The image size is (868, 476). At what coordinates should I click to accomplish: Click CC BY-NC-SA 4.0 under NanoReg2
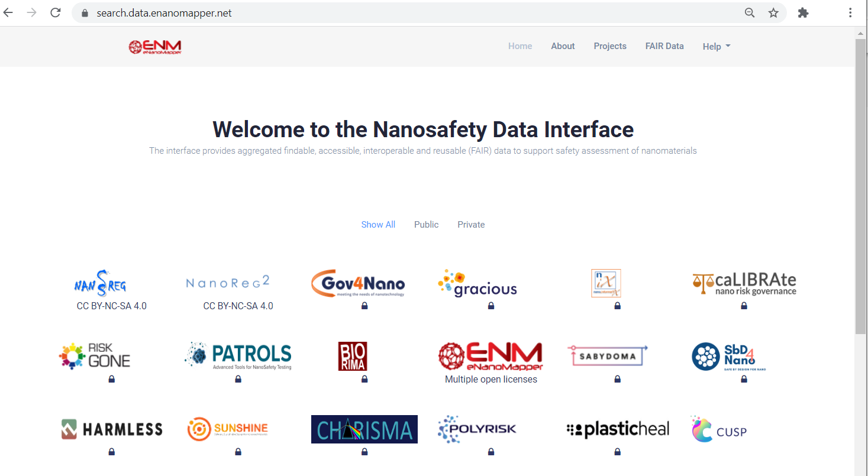(x=238, y=306)
